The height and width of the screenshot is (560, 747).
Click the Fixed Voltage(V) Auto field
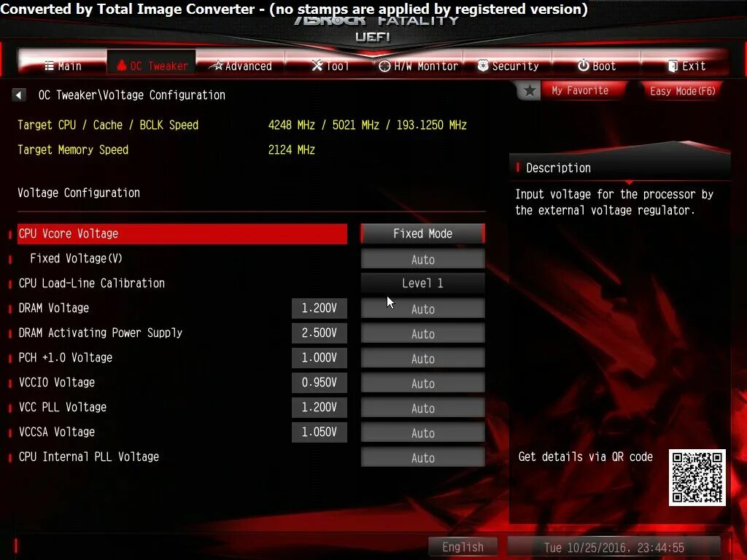point(422,260)
